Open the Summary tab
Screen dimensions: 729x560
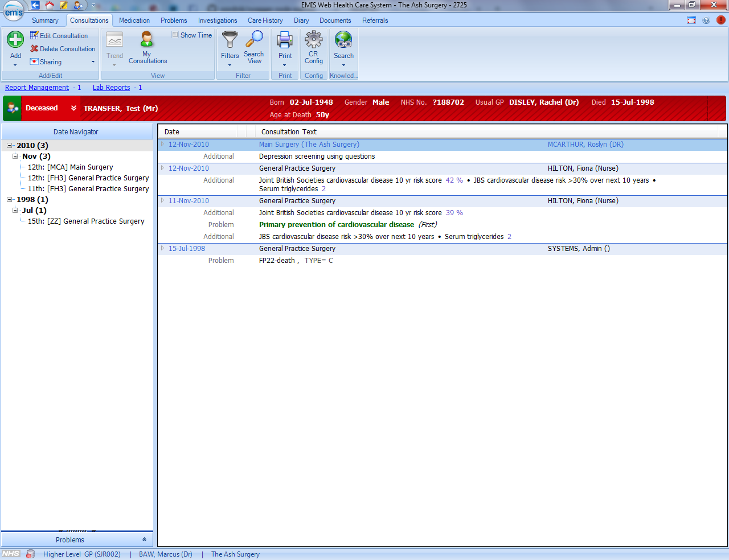click(45, 20)
